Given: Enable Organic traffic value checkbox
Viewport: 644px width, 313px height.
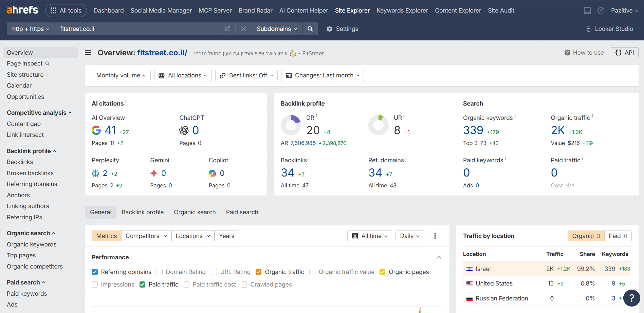Looking at the screenshot, I should 312,272.
